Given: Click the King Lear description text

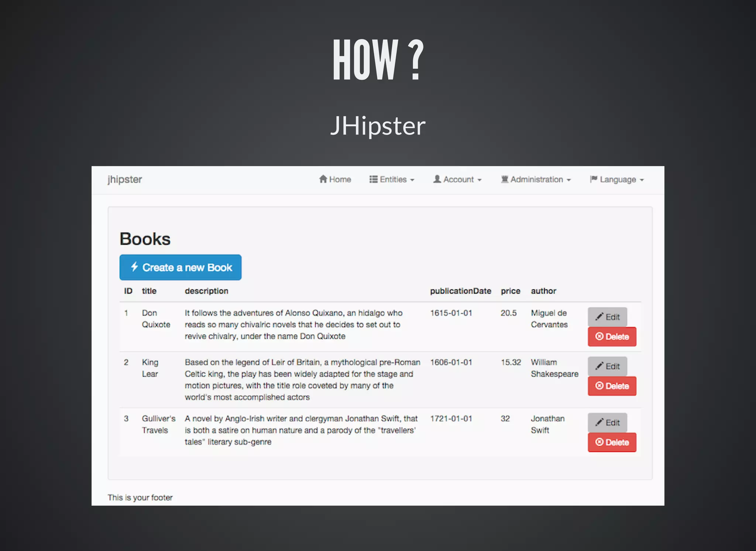Looking at the screenshot, I should (x=302, y=380).
